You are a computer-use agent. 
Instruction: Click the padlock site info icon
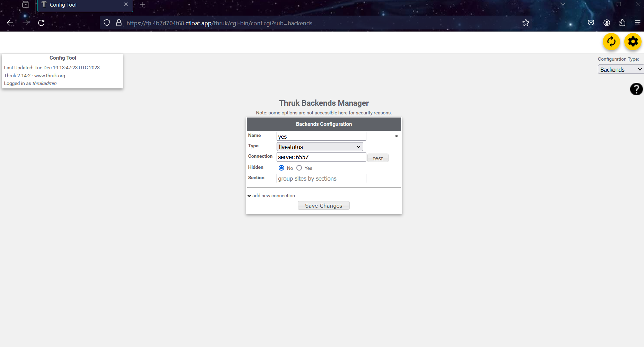119,23
